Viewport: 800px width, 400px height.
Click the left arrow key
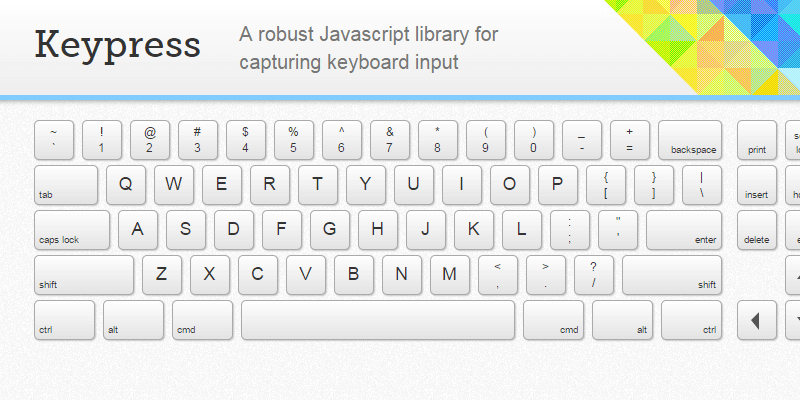click(757, 320)
